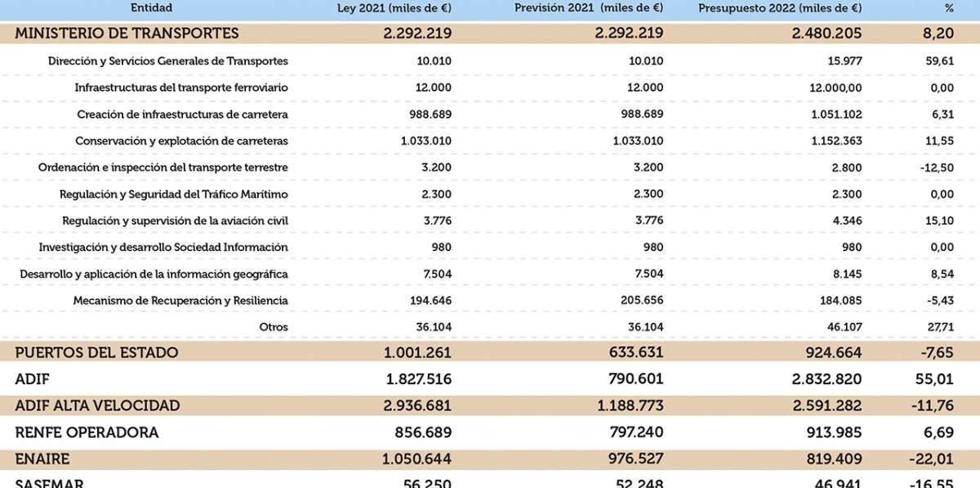Select the "RENFE OPERADORA" row label
Screen dimensions: 980x488
[x=87, y=432]
